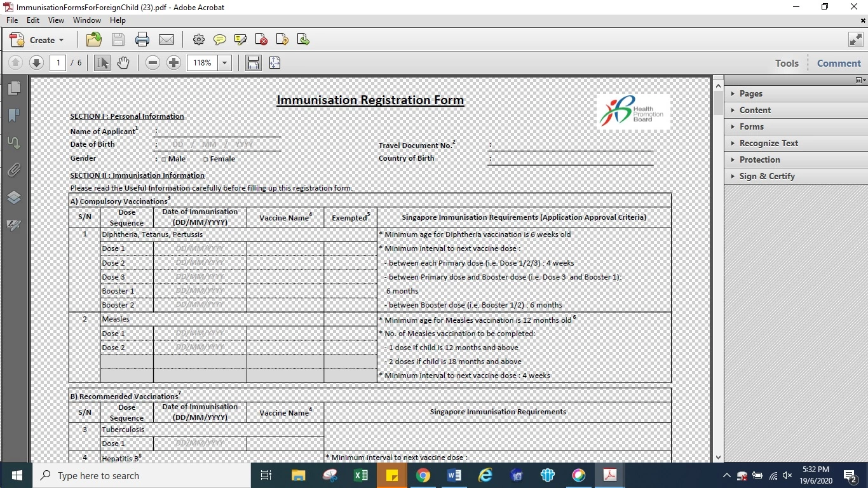The image size is (868, 488).
Task: Show hidden system tray icons
Action: point(727,475)
